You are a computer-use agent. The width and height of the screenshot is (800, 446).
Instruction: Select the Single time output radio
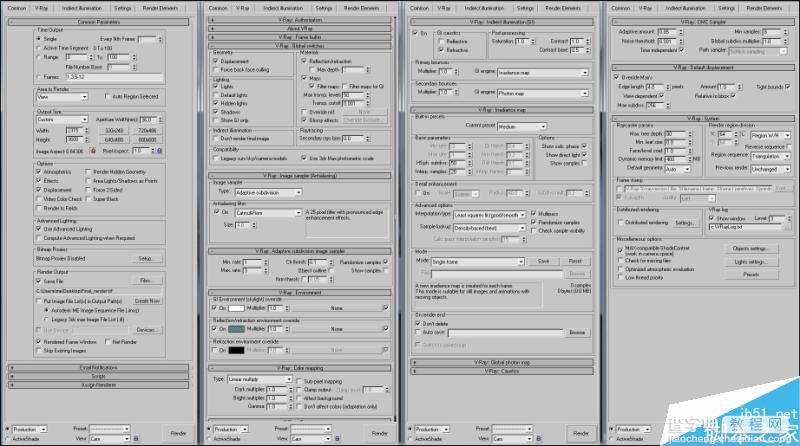point(39,39)
